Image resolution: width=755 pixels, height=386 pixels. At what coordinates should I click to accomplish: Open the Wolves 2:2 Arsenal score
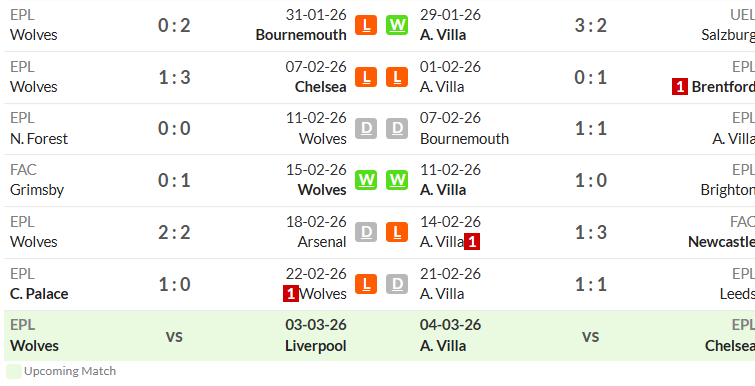pos(174,232)
